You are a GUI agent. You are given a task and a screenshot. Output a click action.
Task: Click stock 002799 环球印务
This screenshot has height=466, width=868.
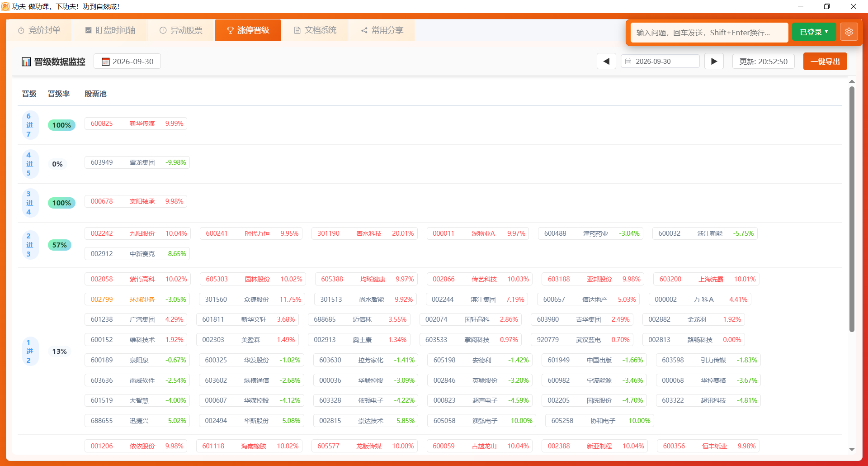coord(137,300)
